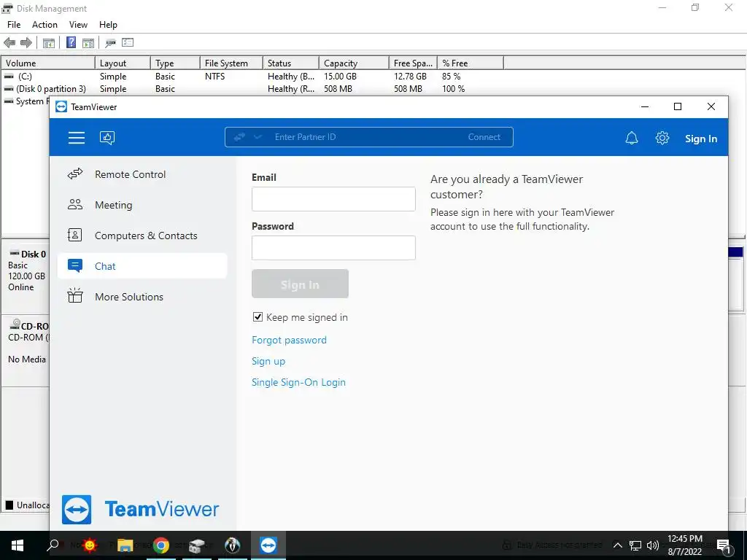Screen dimensions: 747x560
Task: Click the sun face icon in the taskbar
Action: pyautogui.click(x=90, y=545)
